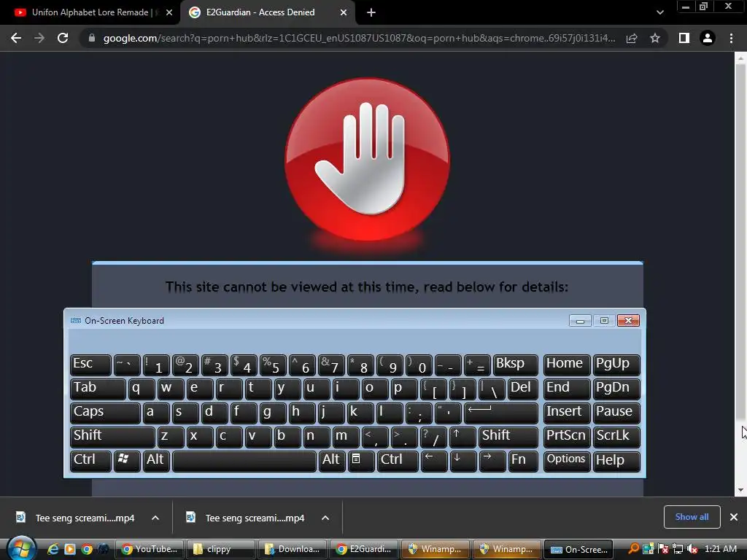Click page scrollbar down arrow

pos(740,490)
